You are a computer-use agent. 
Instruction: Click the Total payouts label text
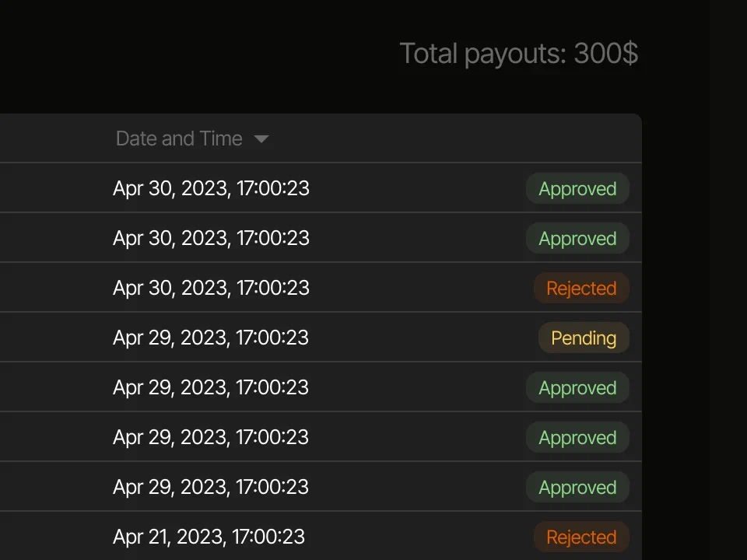(x=483, y=54)
